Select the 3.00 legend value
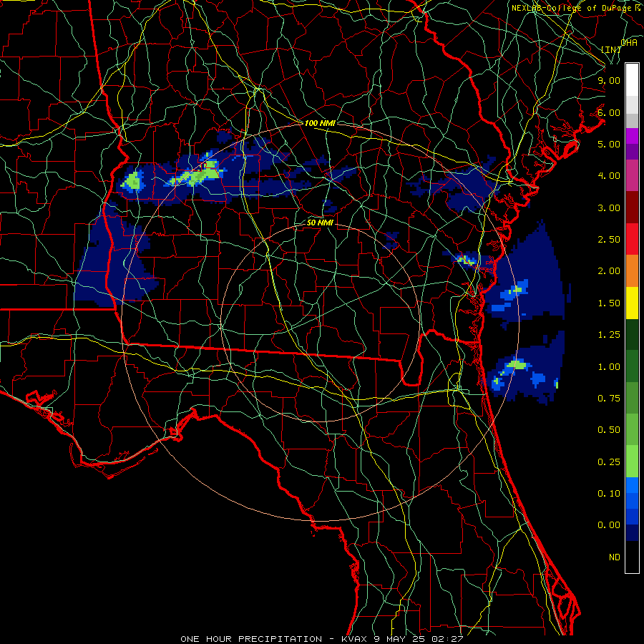Screen dimensions: 644x644 point(609,208)
